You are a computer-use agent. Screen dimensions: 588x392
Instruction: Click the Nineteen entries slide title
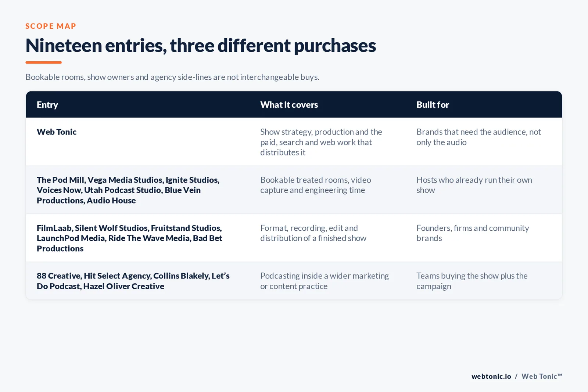[201, 46]
